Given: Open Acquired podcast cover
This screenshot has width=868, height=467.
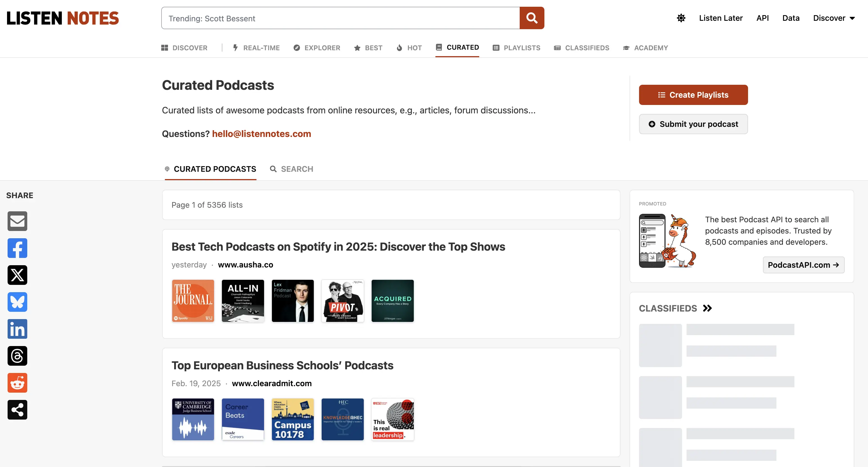Looking at the screenshot, I should [x=392, y=301].
